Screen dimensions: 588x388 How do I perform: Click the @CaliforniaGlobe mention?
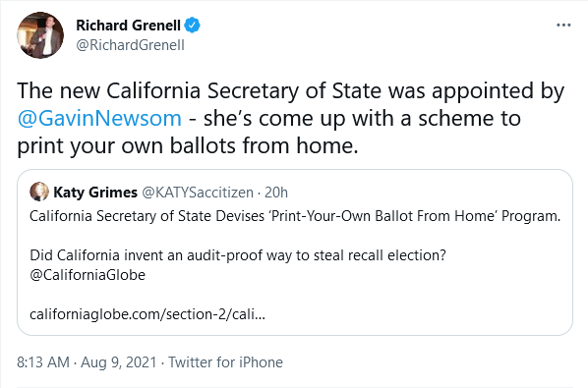(x=88, y=275)
